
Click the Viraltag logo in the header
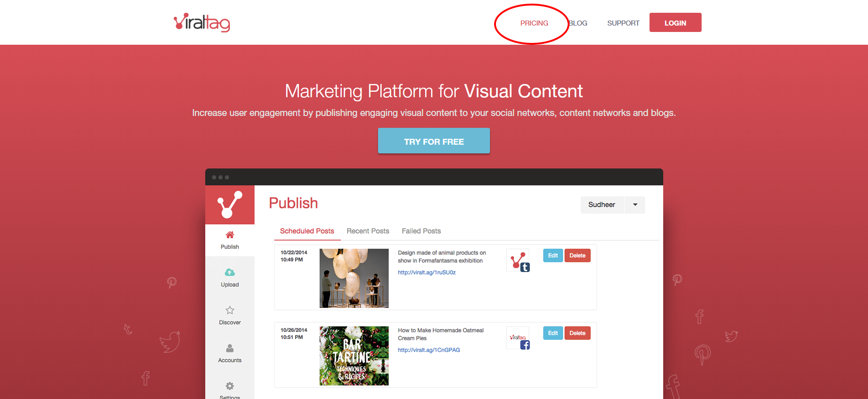click(x=202, y=22)
